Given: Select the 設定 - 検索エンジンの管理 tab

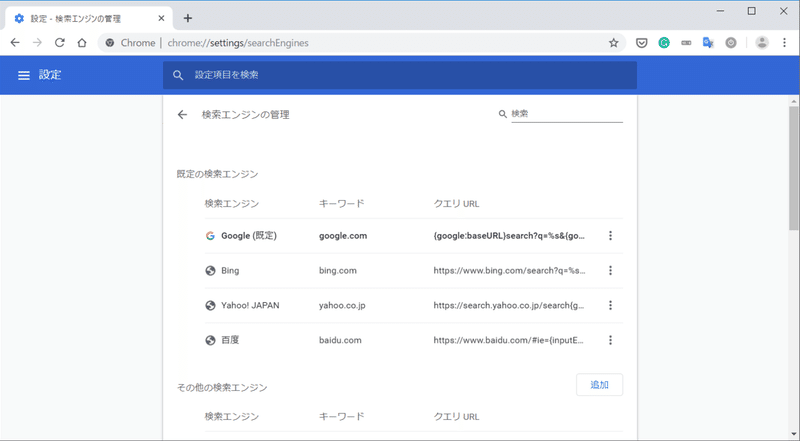Looking at the screenshot, I should (89, 19).
